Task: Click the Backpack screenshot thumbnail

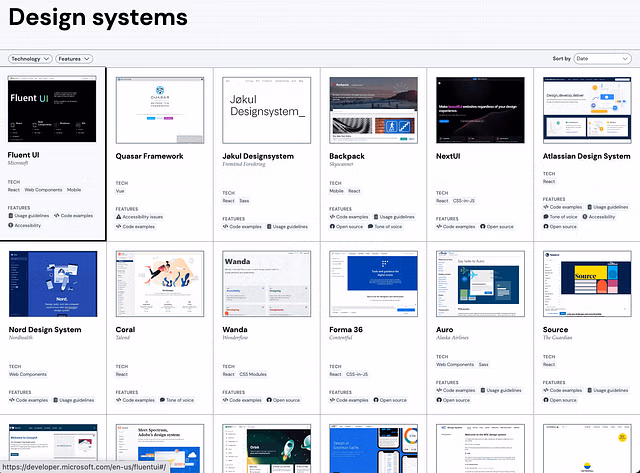Action: click(x=373, y=110)
